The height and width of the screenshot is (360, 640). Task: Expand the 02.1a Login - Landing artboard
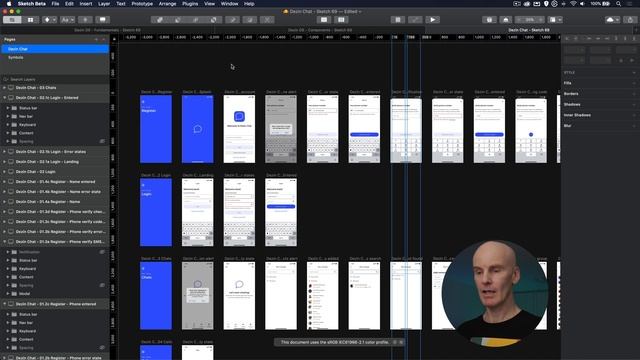pos(4,162)
